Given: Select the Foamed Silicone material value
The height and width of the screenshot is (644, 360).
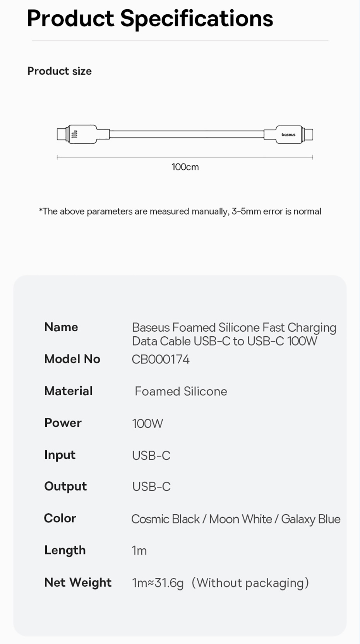Looking at the screenshot, I should pyautogui.click(x=181, y=391).
